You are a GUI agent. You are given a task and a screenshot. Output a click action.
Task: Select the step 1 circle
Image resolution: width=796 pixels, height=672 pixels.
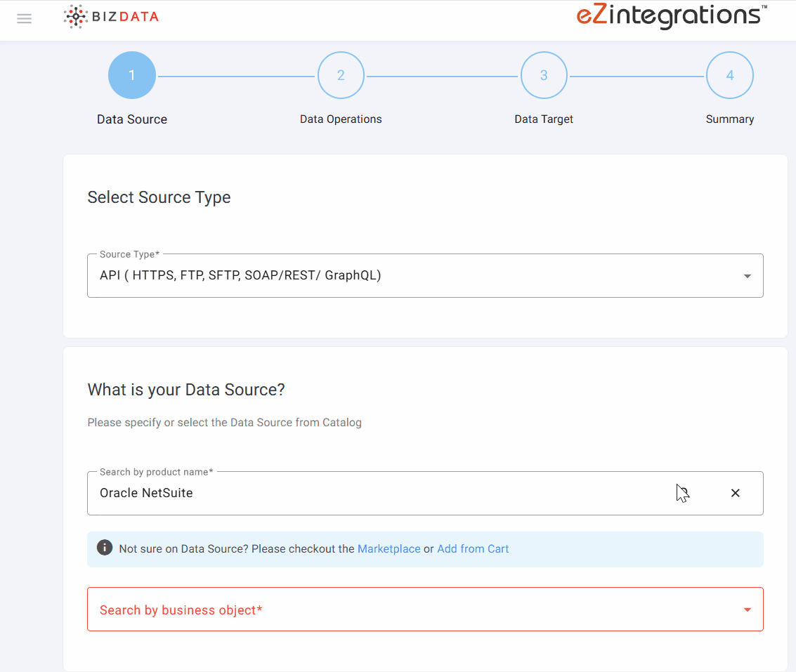[132, 76]
